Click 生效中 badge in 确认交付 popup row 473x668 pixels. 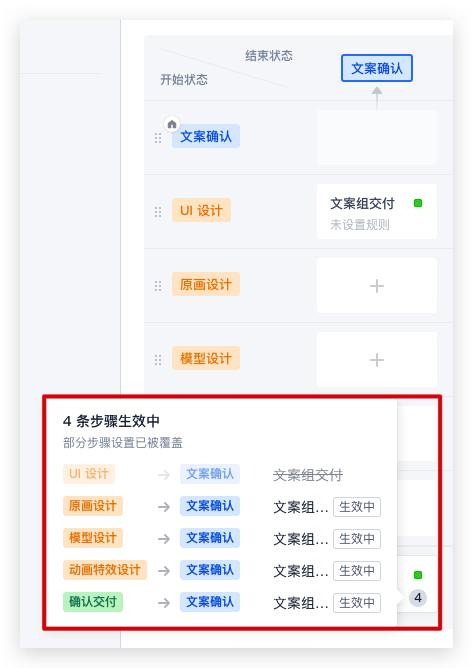[357, 603]
